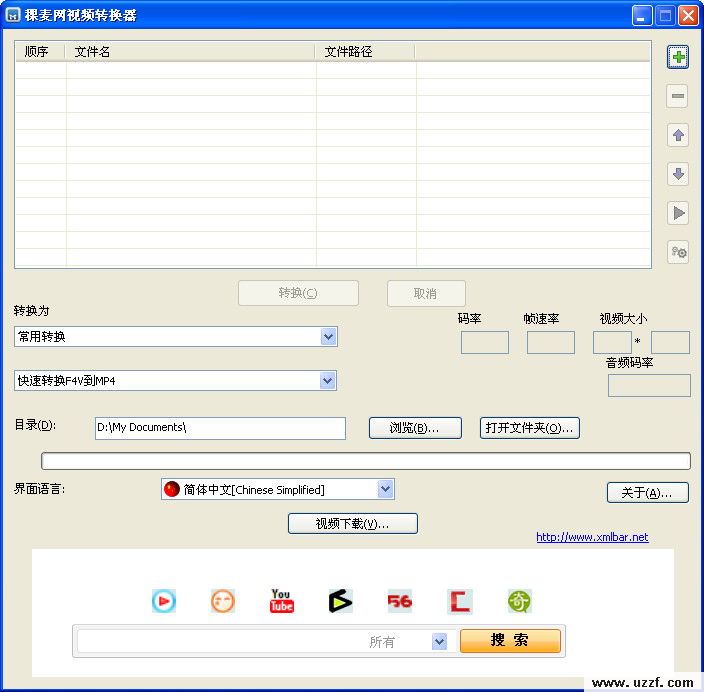Screen dimensions: 704x692
Task: Open the http://www.xmlbar.net link
Action: click(x=592, y=537)
